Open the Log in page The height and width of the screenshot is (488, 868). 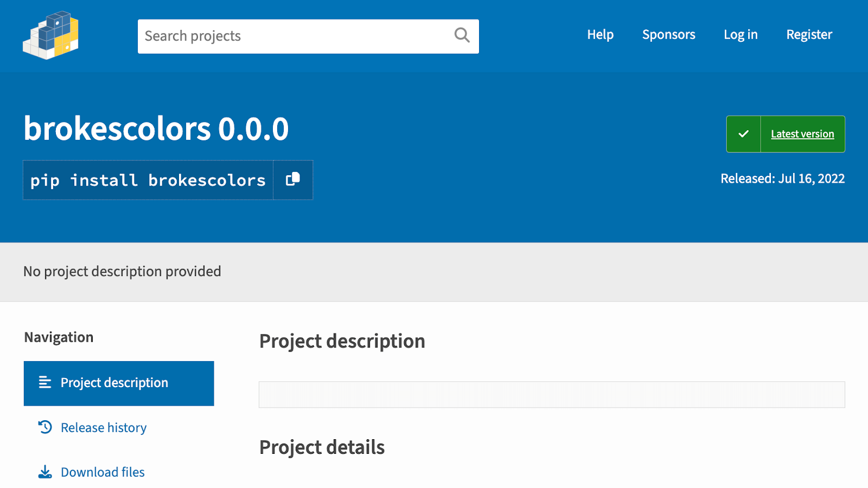point(741,35)
